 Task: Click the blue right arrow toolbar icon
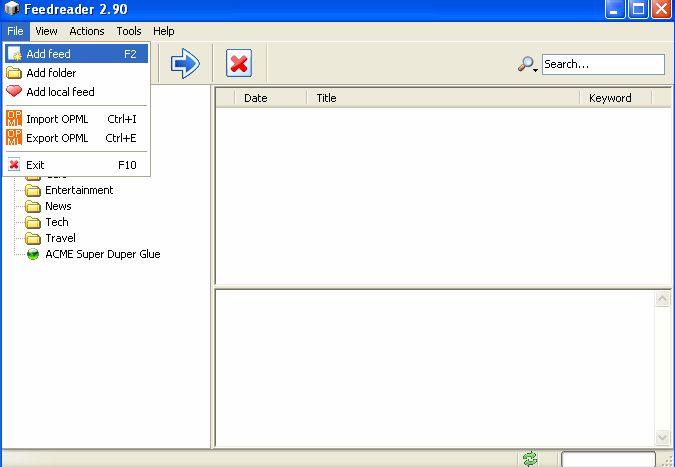185,64
